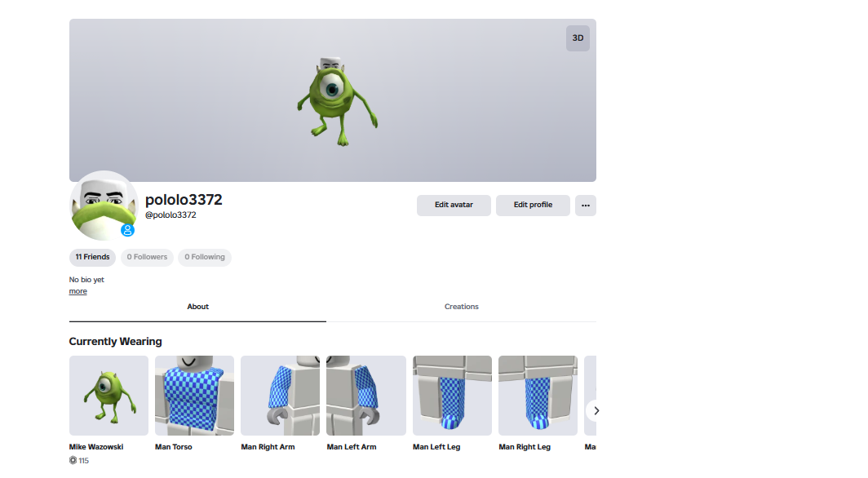Toggle the 3D avatar view
868x478 pixels.
point(578,38)
